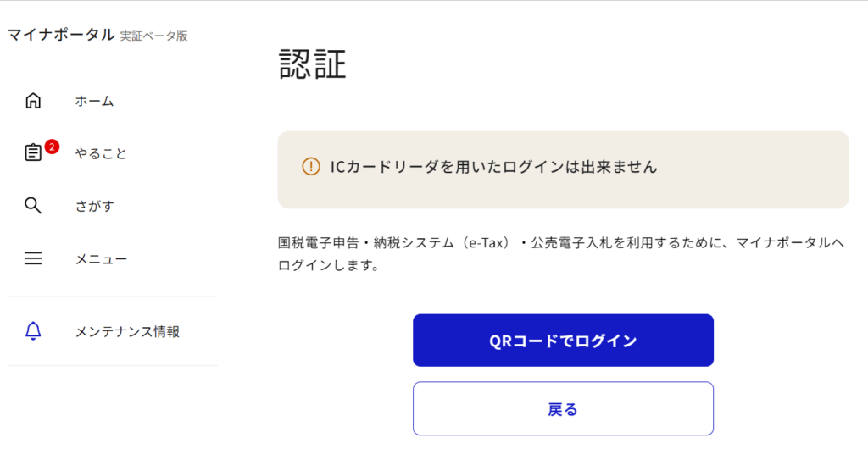Open the やること clipboard icon

(x=33, y=153)
